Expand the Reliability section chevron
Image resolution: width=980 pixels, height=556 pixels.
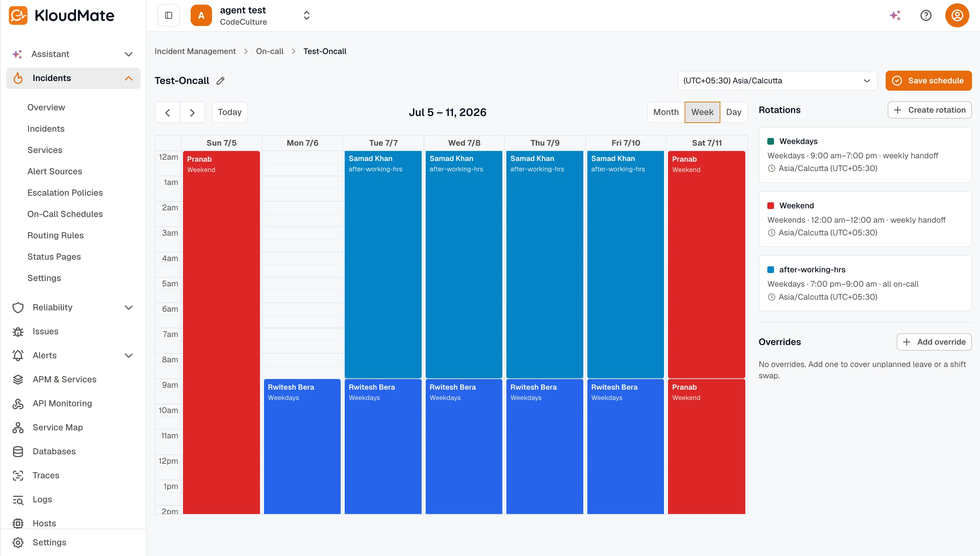pos(129,307)
